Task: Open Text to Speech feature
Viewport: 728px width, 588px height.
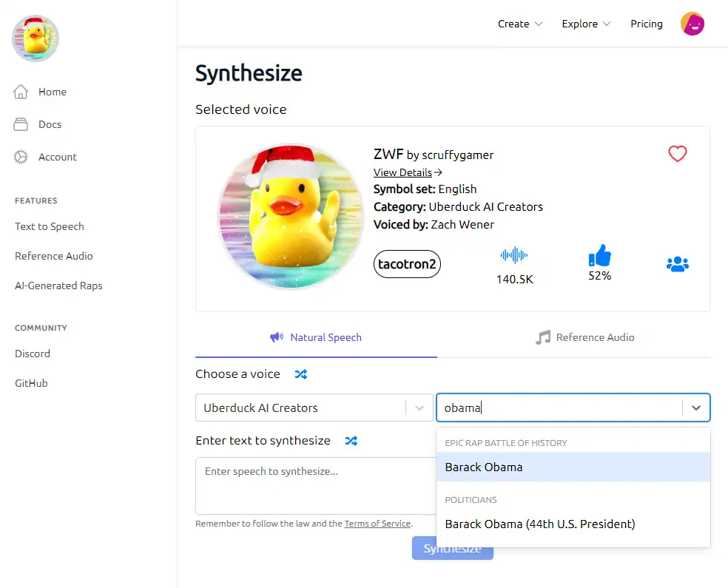Action: [50, 226]
